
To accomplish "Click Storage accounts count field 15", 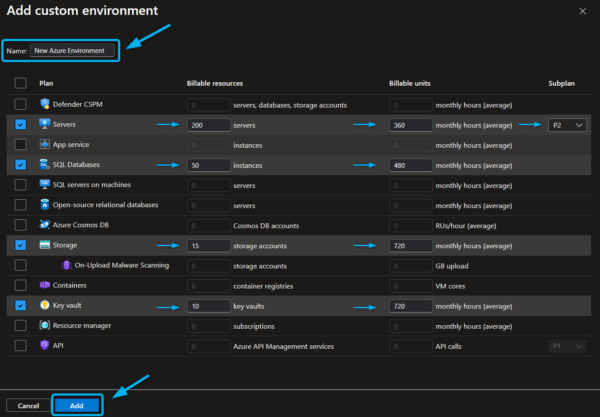I will (209, 246).
